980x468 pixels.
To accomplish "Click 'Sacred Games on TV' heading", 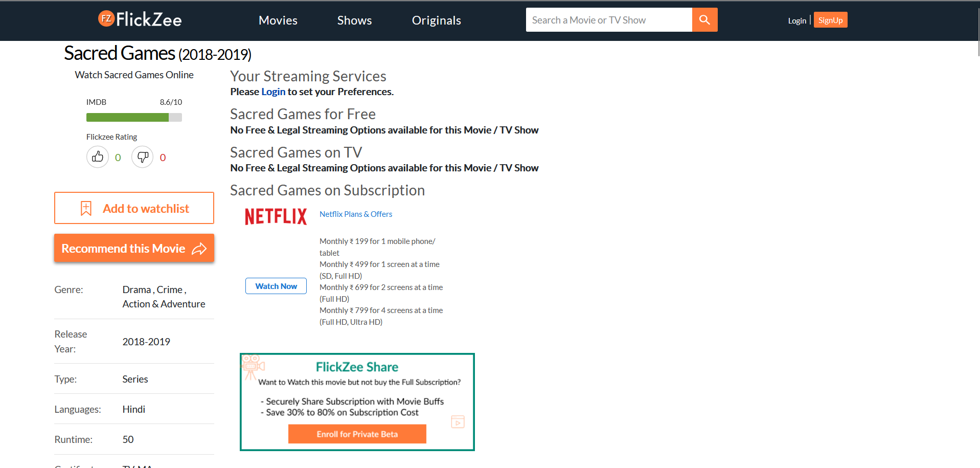I will pos(296,152).
